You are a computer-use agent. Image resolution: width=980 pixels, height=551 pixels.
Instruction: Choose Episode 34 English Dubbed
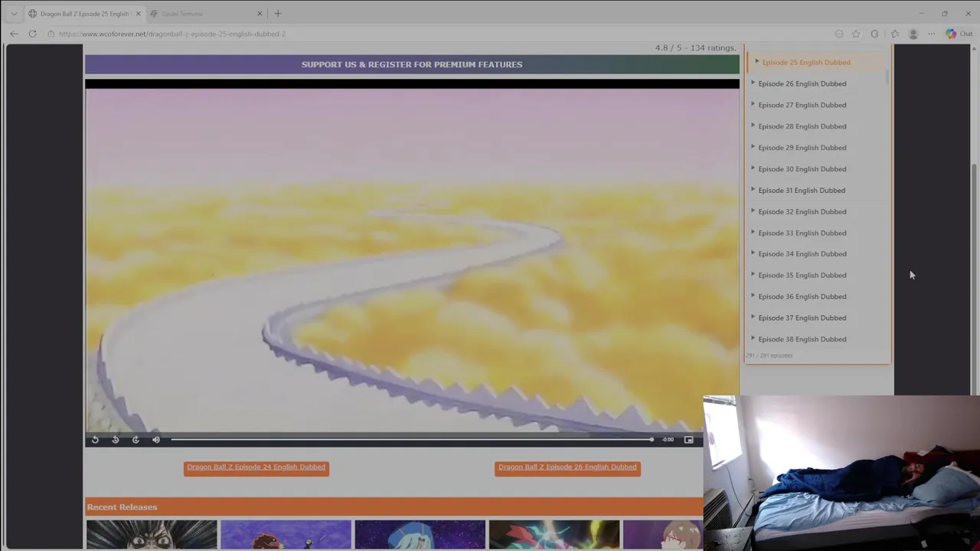point(802,254)
